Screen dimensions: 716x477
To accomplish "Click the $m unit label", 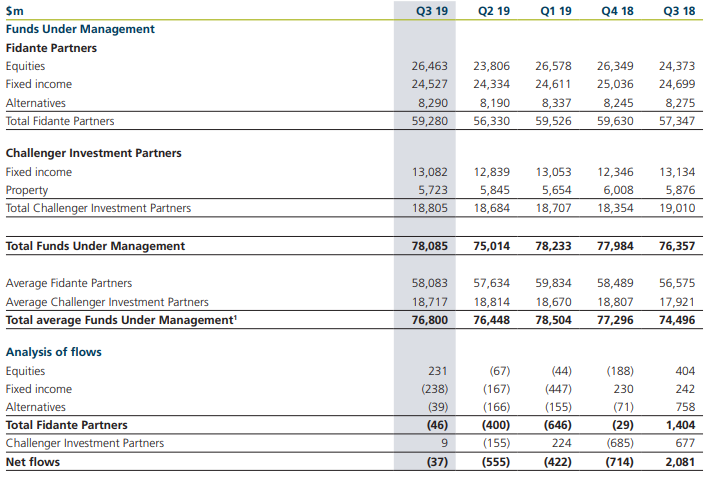I will click(x=15, y=11).
